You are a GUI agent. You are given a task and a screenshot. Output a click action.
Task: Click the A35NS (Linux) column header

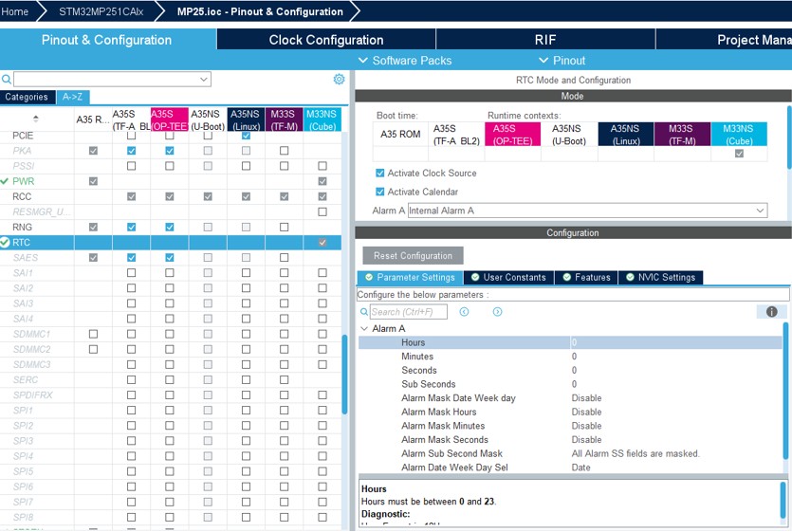tap(246, 119)
